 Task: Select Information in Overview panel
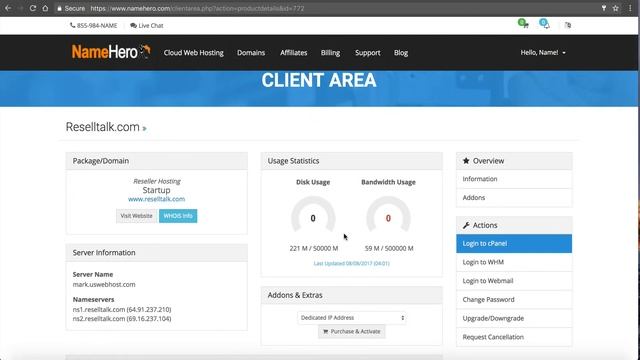coord(514,179)
